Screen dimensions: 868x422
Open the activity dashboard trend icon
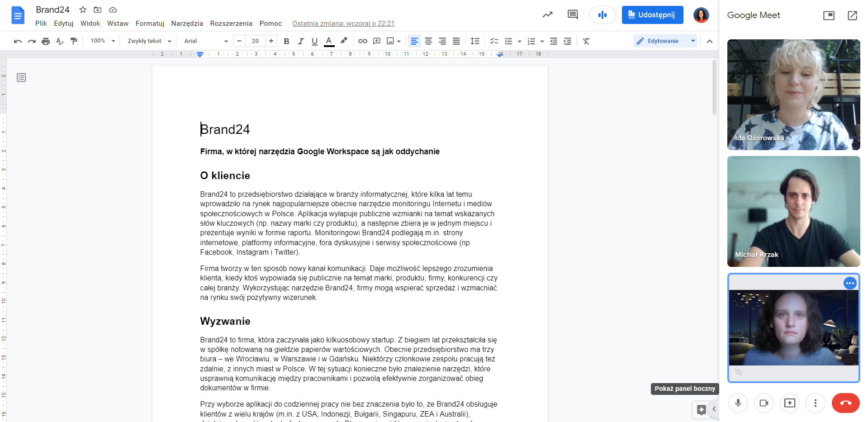coord(547,15)
